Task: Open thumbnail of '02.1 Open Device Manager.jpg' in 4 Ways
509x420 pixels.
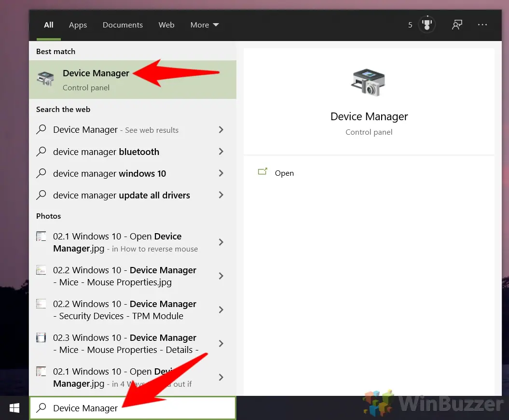Action: 41,371
